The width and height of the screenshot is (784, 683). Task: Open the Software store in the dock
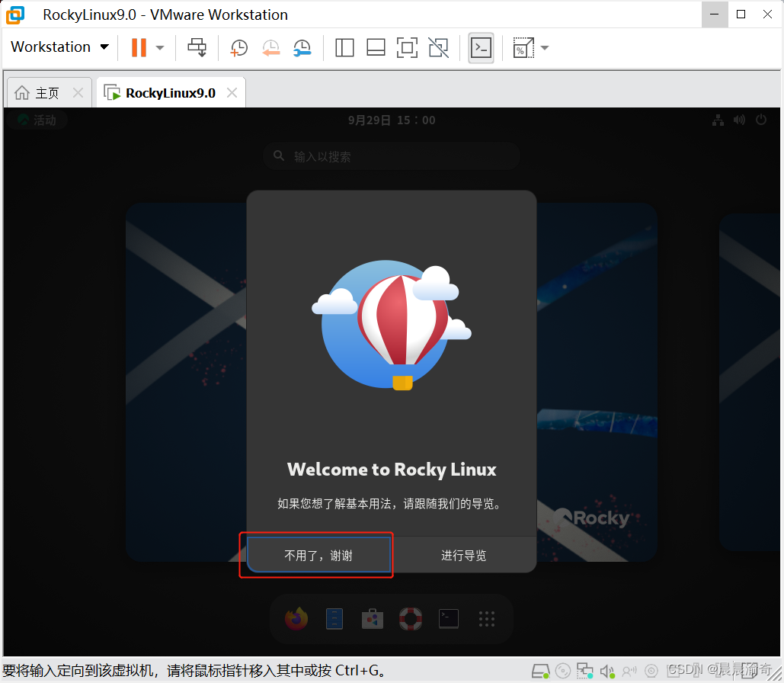[373, 619]
